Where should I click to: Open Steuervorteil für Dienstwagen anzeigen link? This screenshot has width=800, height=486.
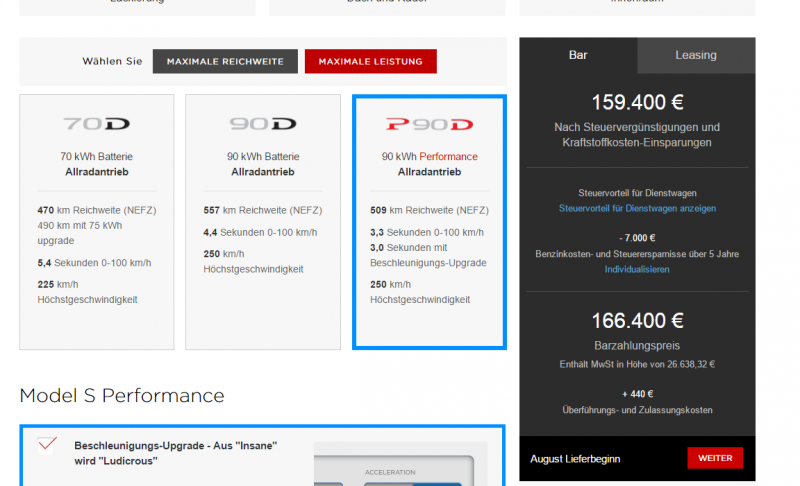click(x=637, y=208)
